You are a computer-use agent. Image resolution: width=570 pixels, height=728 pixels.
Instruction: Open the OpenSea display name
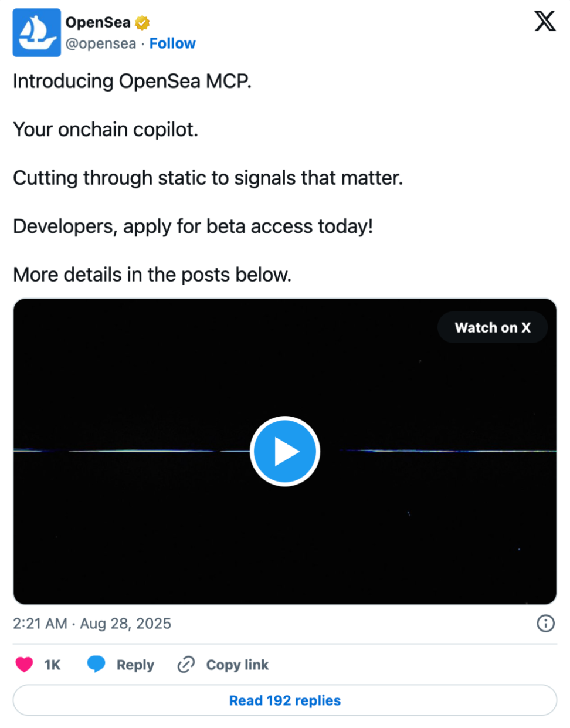coord(98,22)
